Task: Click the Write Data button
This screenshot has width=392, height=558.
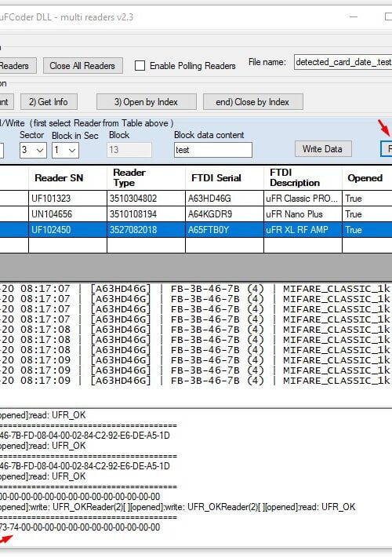Action: (323, 149)
